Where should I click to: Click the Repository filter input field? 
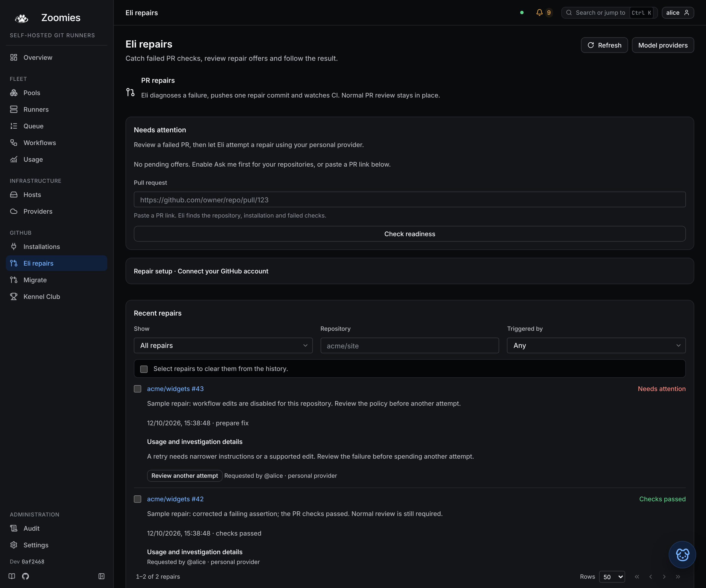409,345
